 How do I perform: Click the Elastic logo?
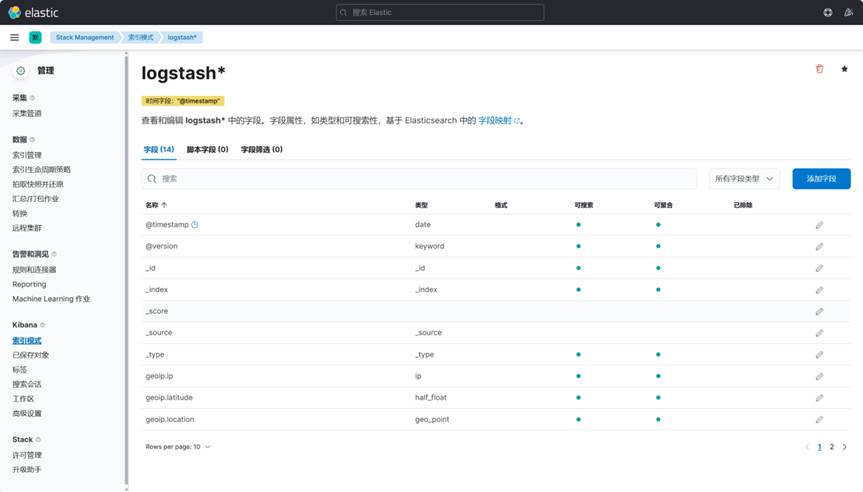click(33, 12)
